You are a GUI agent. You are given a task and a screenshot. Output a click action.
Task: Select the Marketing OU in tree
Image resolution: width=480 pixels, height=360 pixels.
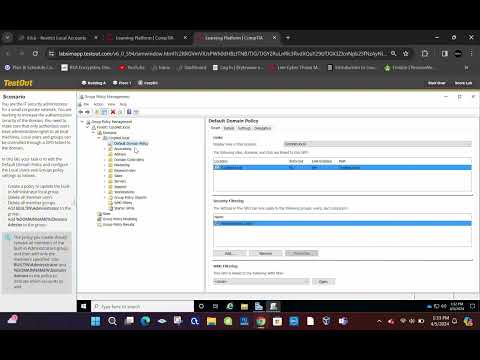(x=122, y=165)
